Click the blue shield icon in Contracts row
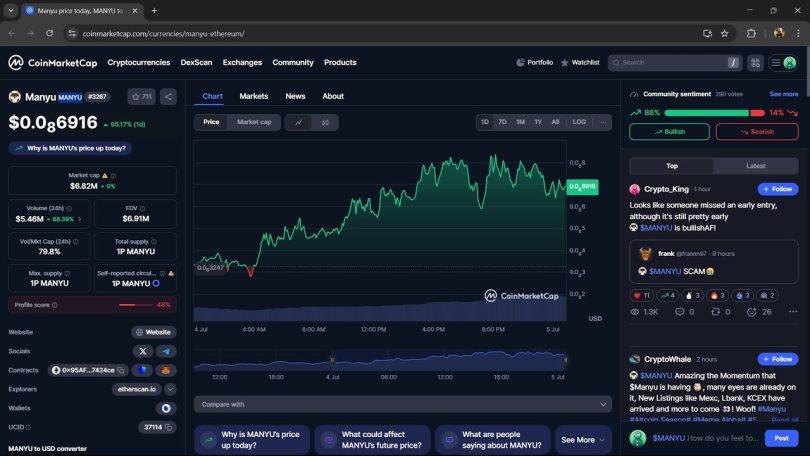 pyautogui.click(x=143, y=370)
